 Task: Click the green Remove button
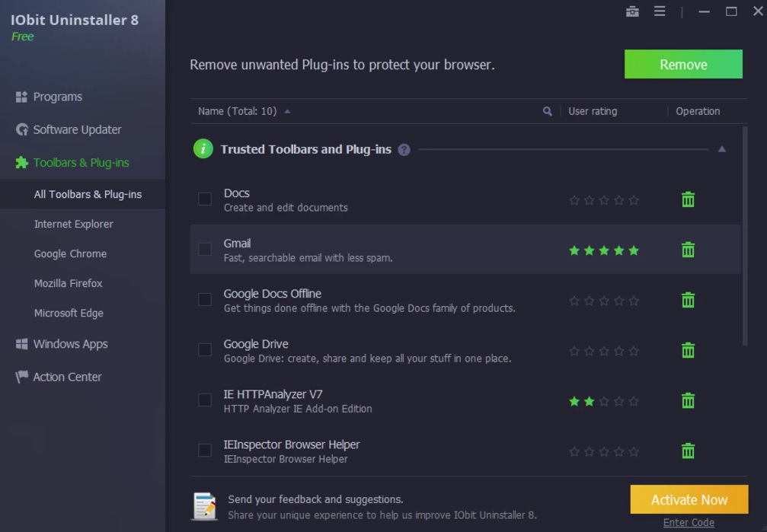coord(683,64)
